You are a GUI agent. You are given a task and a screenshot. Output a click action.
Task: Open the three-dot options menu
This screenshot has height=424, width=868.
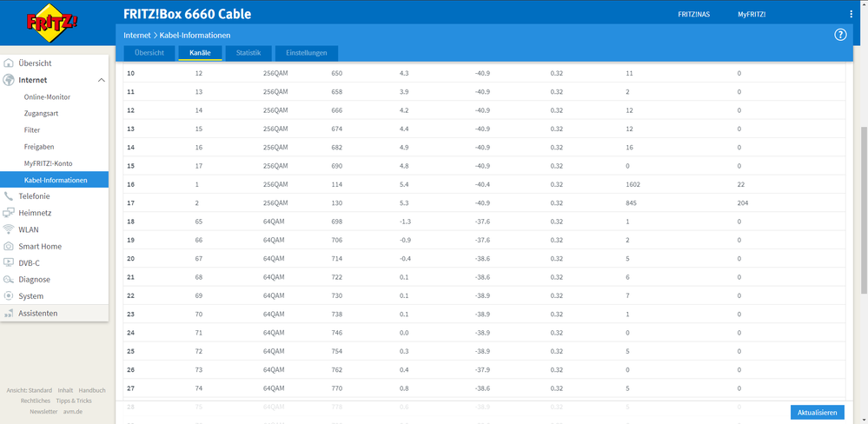coord(851,15)
